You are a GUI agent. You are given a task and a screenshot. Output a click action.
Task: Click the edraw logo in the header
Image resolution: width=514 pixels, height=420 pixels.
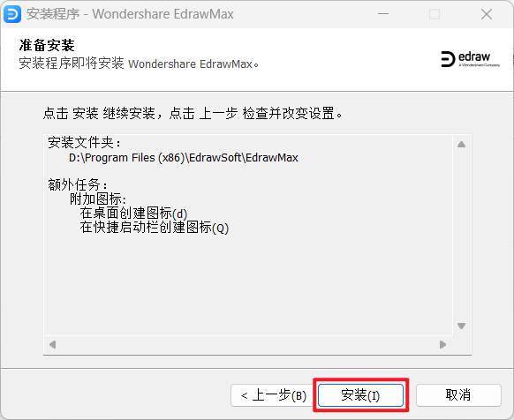click(x=470, y=59)
